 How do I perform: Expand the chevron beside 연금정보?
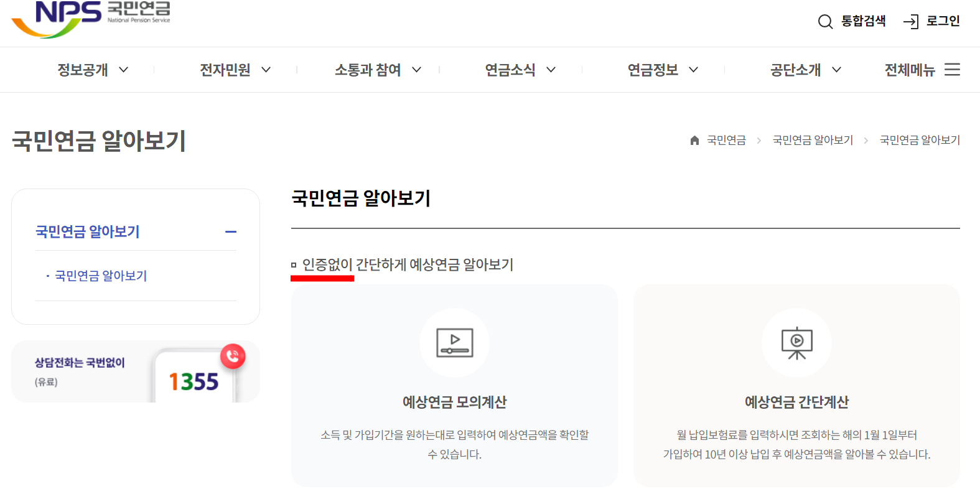coord(693,70)
